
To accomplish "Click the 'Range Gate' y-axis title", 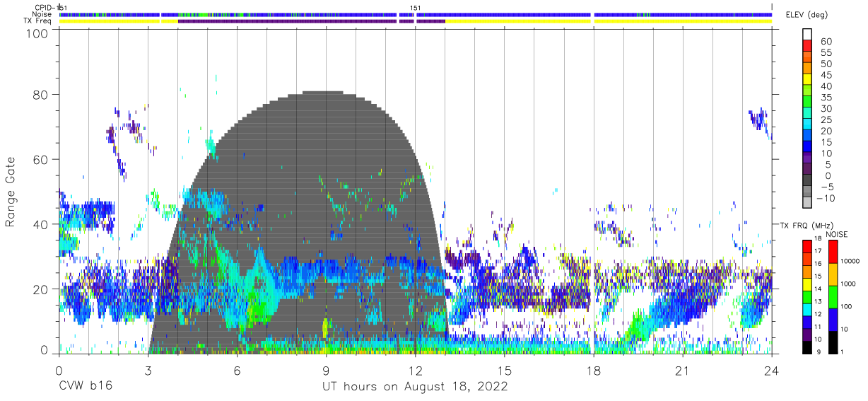I will [11, 192].
